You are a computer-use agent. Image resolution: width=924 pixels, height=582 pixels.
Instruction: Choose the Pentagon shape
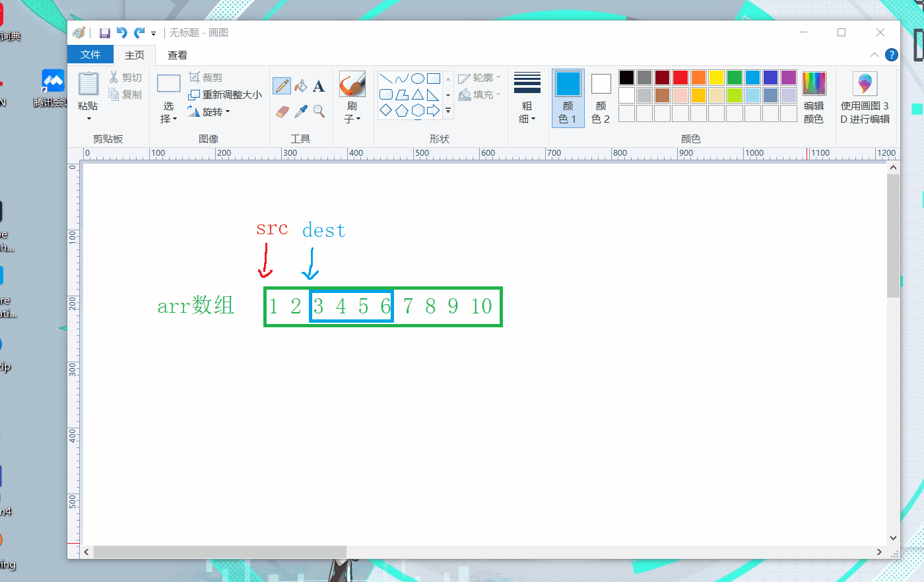pyautogui.click(x=402, y=110)
